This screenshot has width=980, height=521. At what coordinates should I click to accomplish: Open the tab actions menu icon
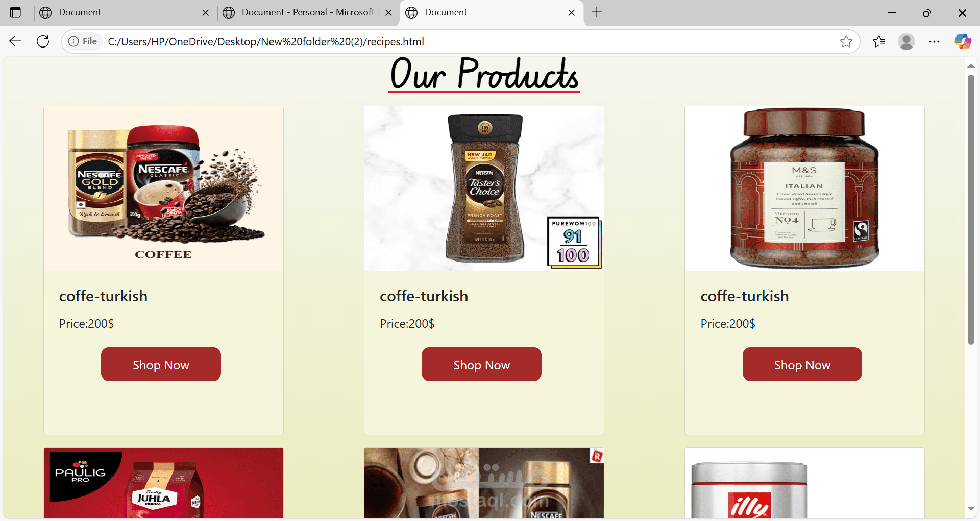click(15, 12)
